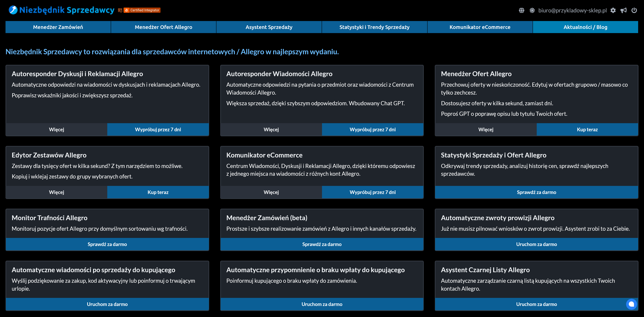644x317 pixels.
Task: Click the Niezbędnik Sprzedawcy logo icon
Action: click(13, 10)
